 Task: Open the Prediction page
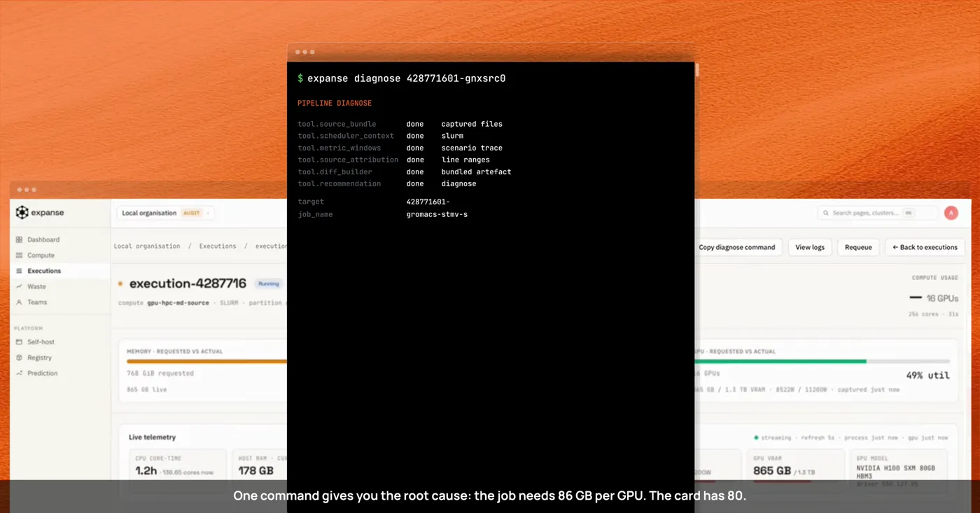tap(42, 373)
